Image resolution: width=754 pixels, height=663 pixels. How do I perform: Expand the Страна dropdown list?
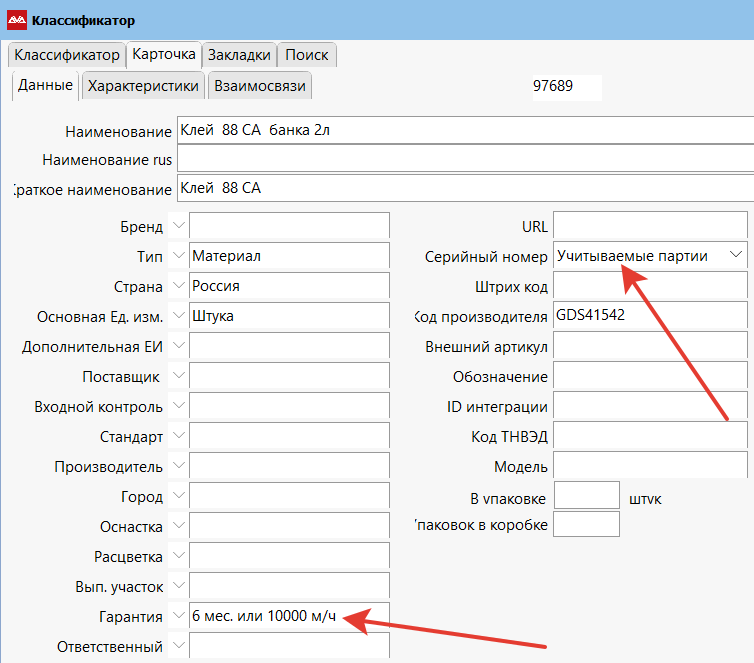click(178, 286)
